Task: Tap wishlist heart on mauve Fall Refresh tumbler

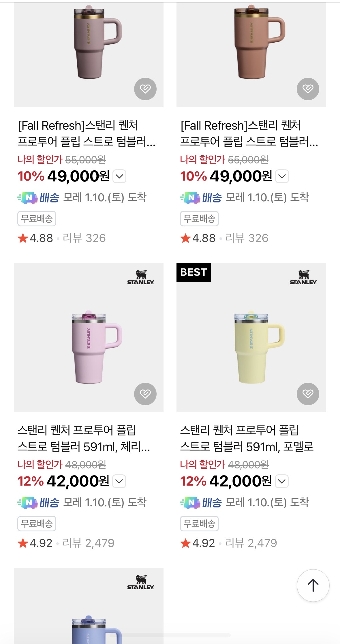Action: [x=145, y=89]
